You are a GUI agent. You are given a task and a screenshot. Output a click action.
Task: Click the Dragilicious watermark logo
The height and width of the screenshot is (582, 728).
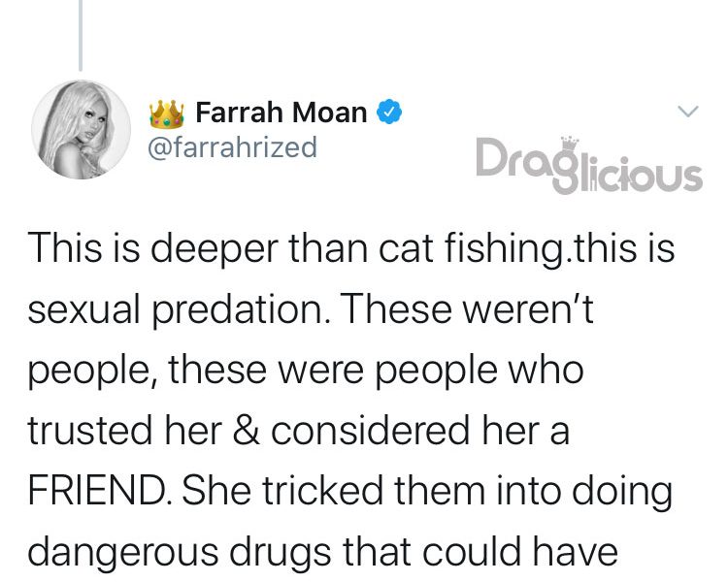[589, 165]
